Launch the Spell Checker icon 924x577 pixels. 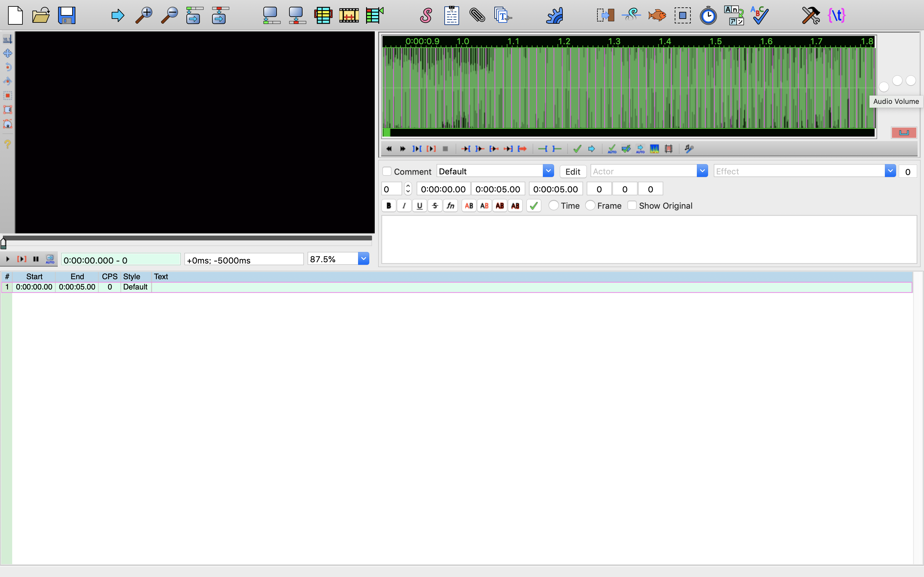[x=759, y=16]
